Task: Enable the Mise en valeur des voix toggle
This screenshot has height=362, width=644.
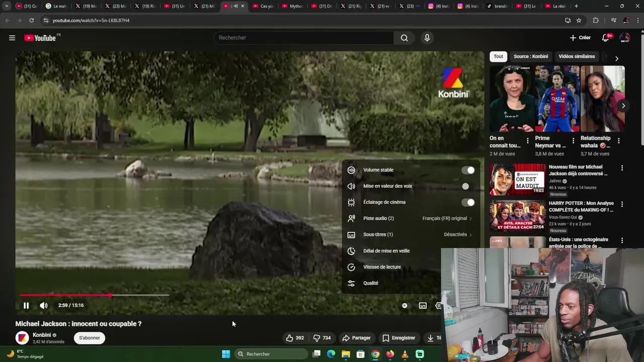Action: (468, 186)
